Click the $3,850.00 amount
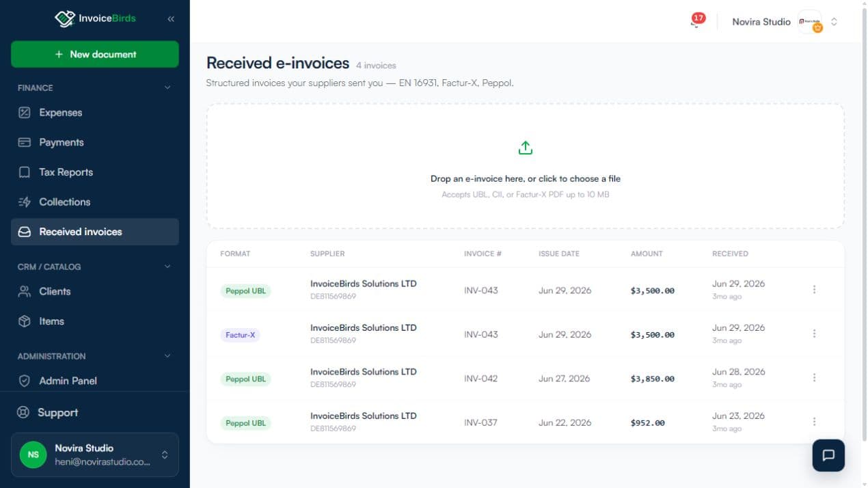Image resolution: width=868 pixels, height=488 pixels. tap(653, 379)
